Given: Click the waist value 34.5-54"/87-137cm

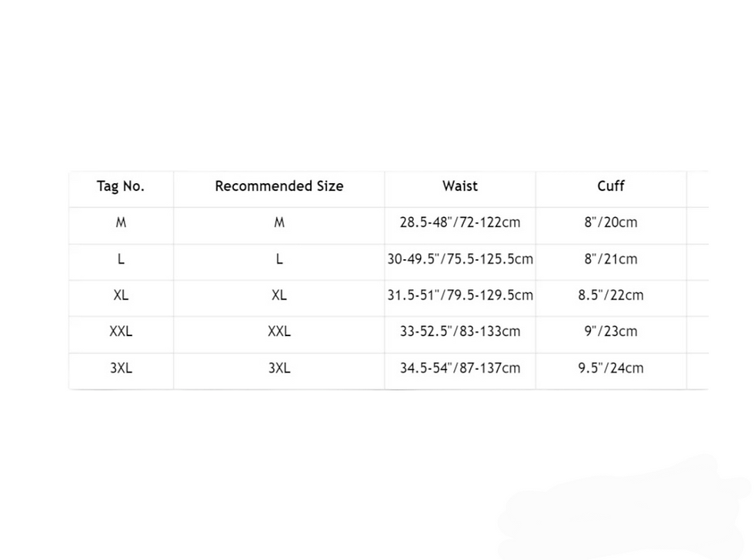Looking at the screenshot, I should coord(460,368).
